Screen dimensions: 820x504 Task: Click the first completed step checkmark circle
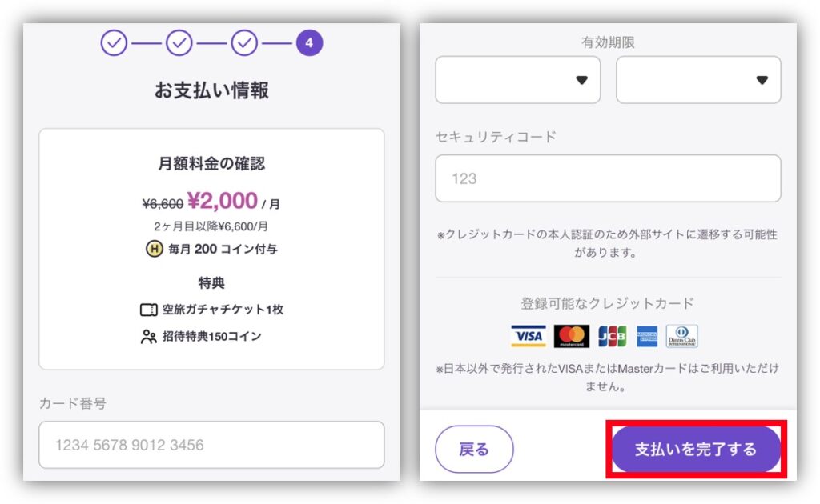[x=114, y=43]
